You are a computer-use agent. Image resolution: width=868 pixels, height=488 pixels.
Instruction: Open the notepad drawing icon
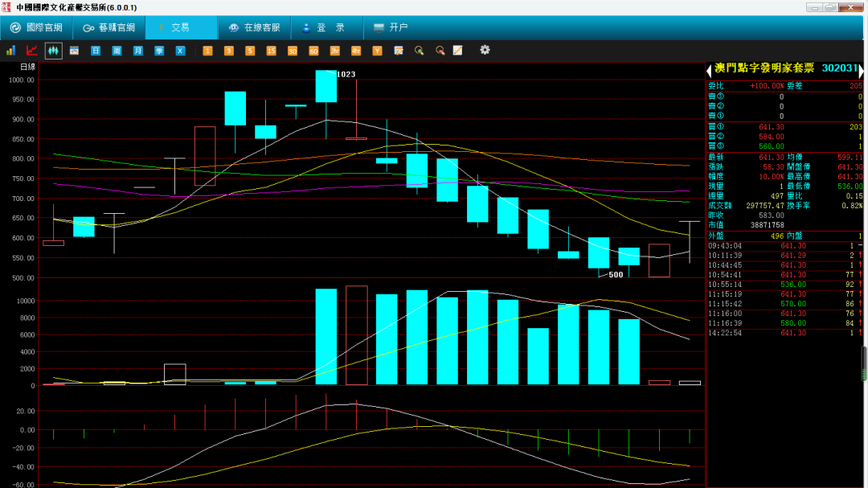click(x=458, y=51)
